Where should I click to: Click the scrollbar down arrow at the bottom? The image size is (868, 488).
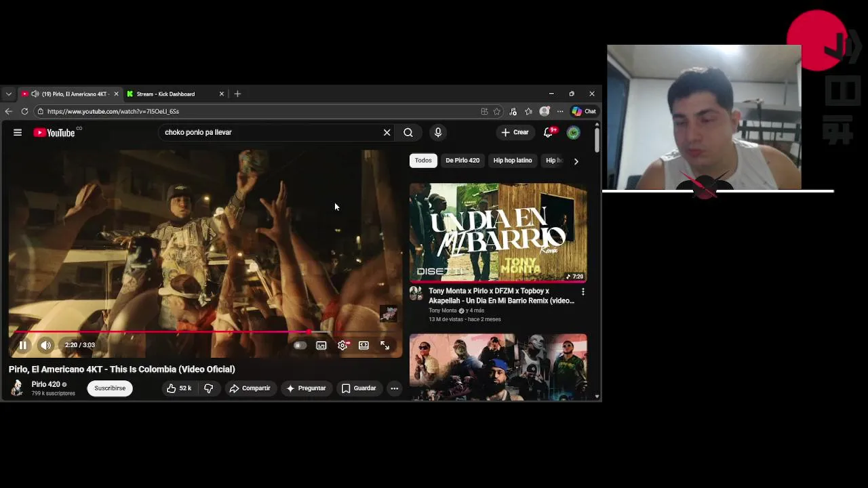[597, 396]
